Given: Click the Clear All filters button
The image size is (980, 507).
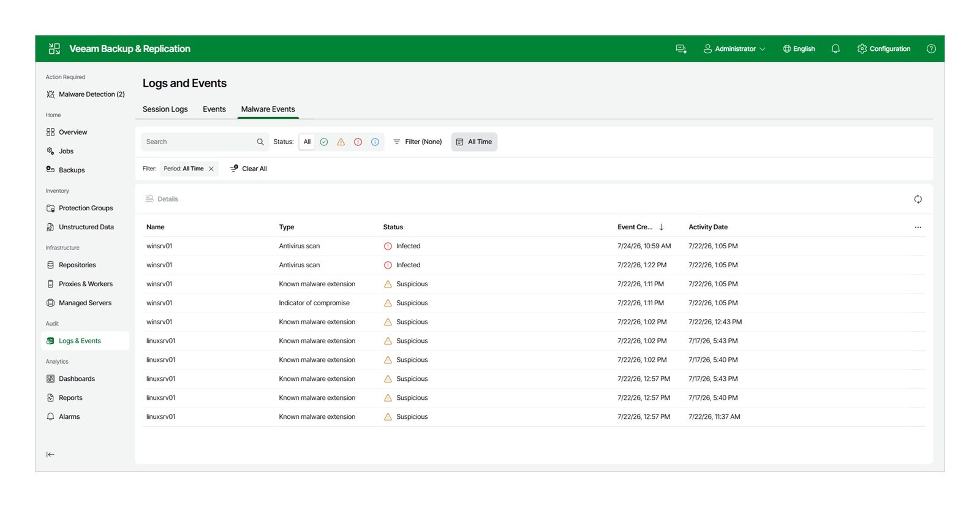Looking at the screenshot, I should [249, 169].
